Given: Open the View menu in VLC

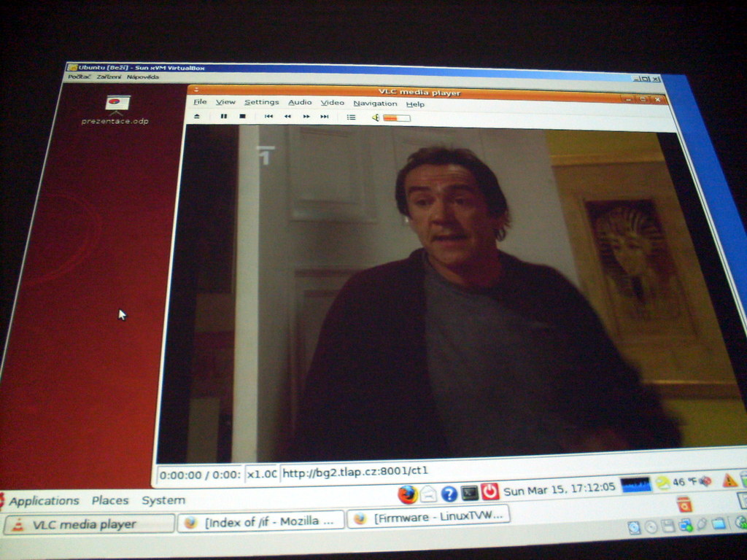Looking at the screenshot, I should 225,102.
